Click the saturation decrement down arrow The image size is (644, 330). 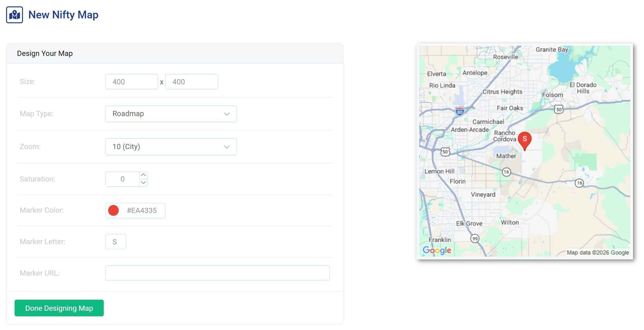click(143, 183)
